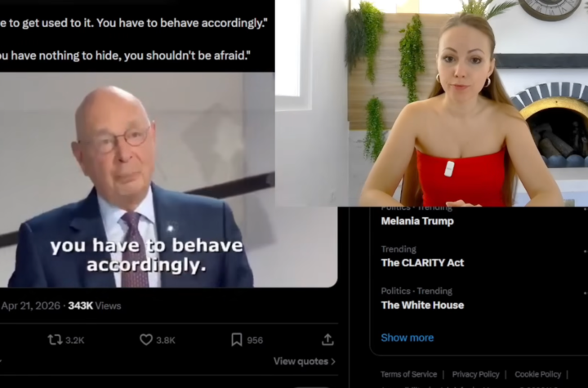Click the 343K Views count
The image size is (588, 388).
coord(94,305)
